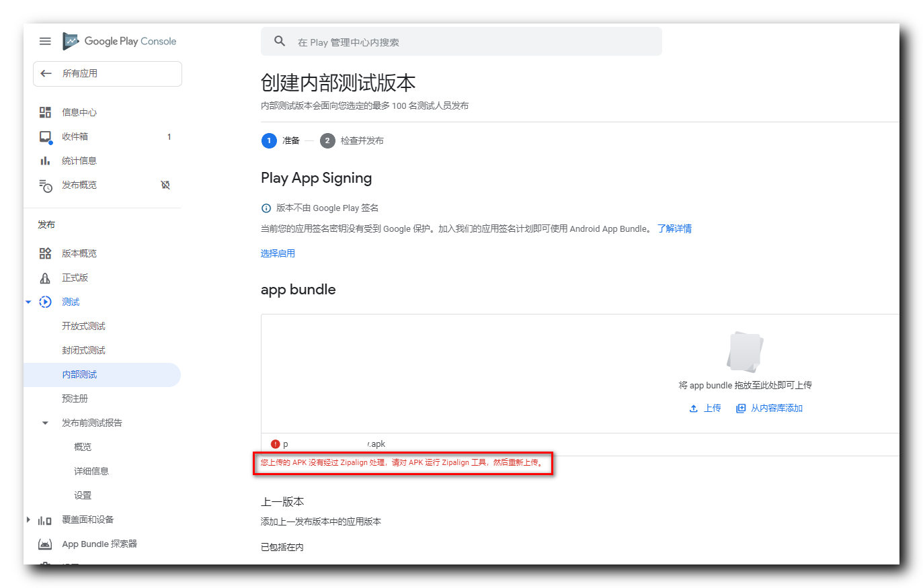Open the hamburger navigation menu
Screen dimensions: 923x588
pos(45,41)
